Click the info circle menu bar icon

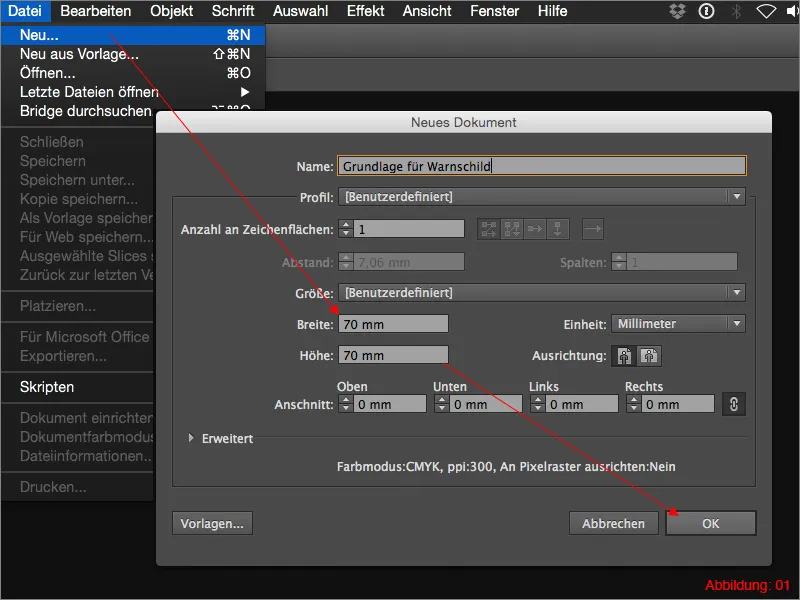[x=706, y=11]
